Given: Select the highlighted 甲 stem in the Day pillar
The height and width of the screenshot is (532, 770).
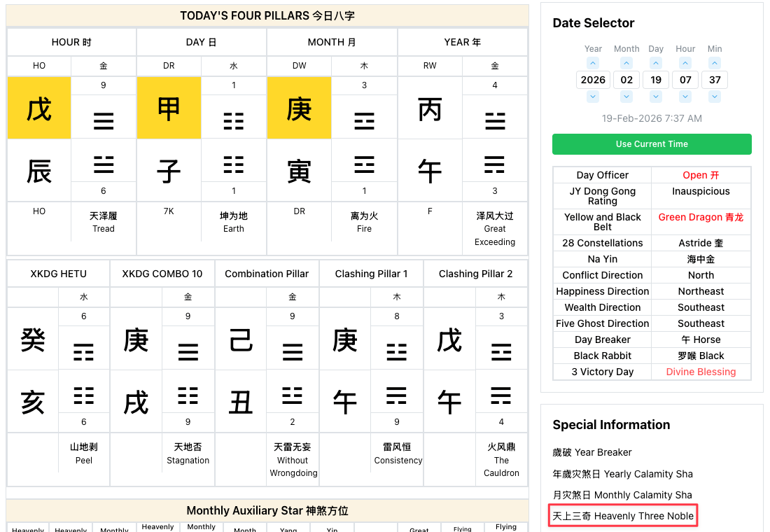Looking at the screenshot, I should [x=169, y=108].
